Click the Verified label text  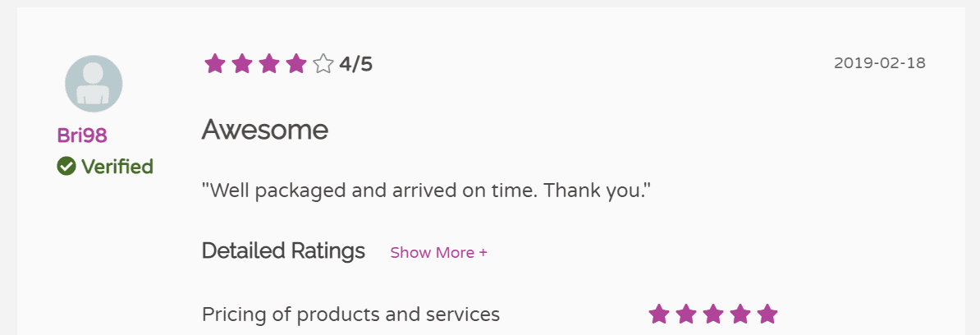pyautogui.click(x=117, y=166)
